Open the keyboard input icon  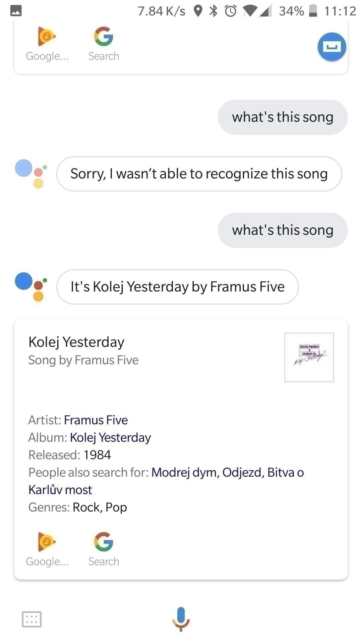click(32, 619)
